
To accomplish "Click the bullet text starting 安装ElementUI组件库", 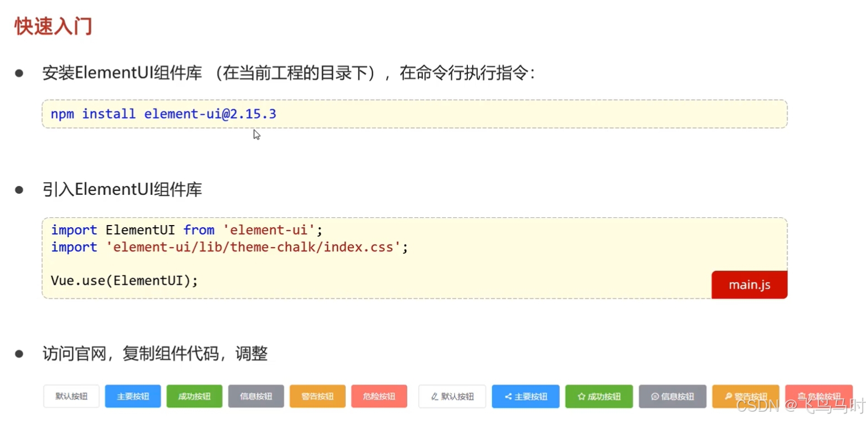I will pos(288,73).
